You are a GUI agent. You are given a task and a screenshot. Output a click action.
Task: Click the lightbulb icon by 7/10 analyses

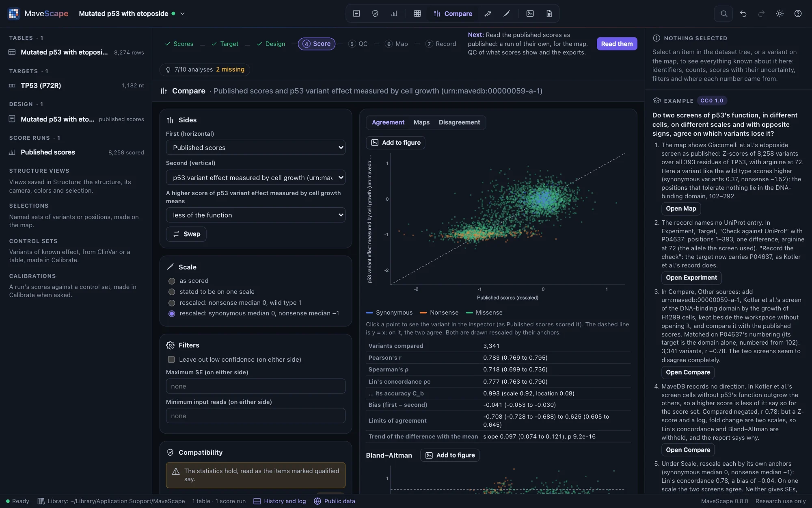click(x=168, y=69)
